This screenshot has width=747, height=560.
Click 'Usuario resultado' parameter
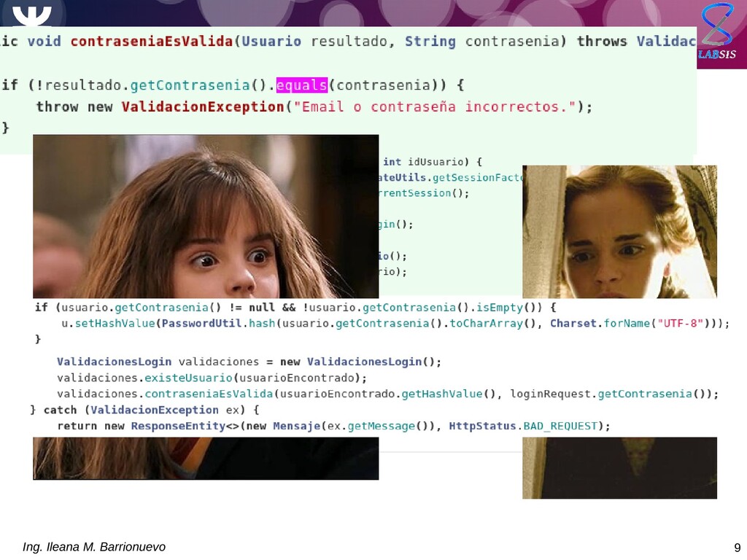coord(314,42)
